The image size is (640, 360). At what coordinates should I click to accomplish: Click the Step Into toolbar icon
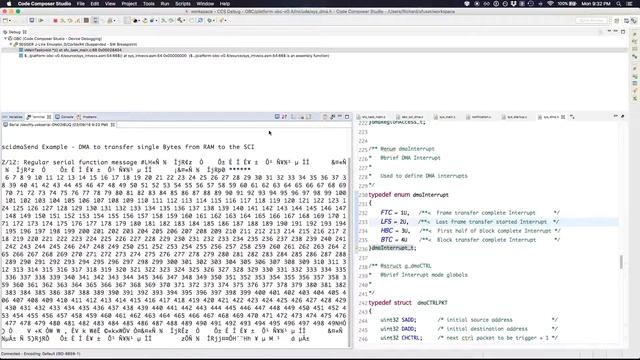tap(62, 20)
